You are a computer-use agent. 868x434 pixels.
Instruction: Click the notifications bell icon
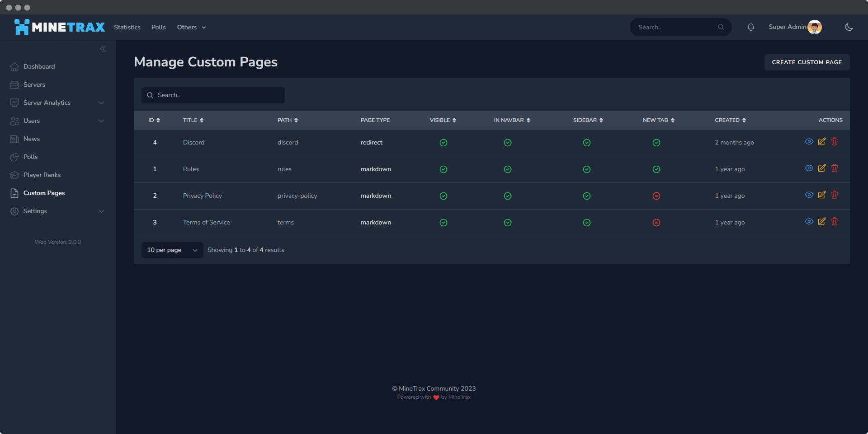[x=750, y=27]
